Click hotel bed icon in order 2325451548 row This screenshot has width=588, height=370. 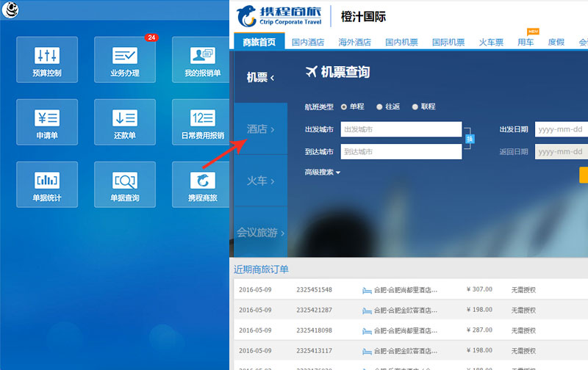pyautogui.click(x=367, y=290)
